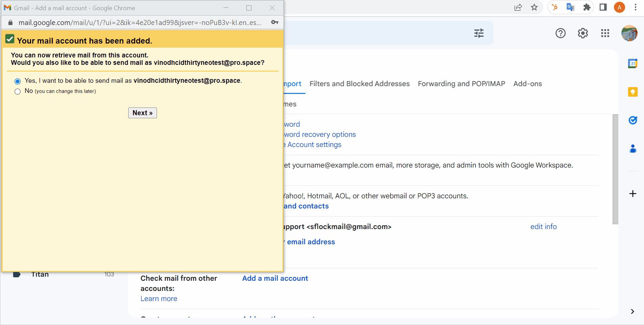Open Google Keep side panel icon
Image resolution: width=644 pixels, height=325 pixels.
633,92
